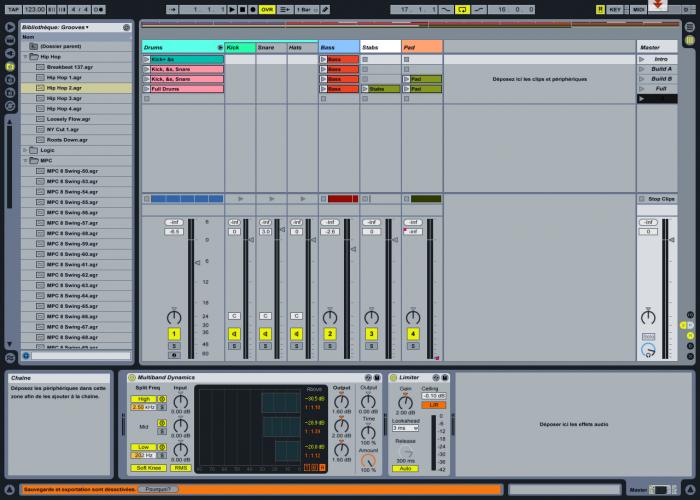Click Multiband Dynamics save preset icon
700x500 pixels.
pyautogui.click(x=377, y=378)
